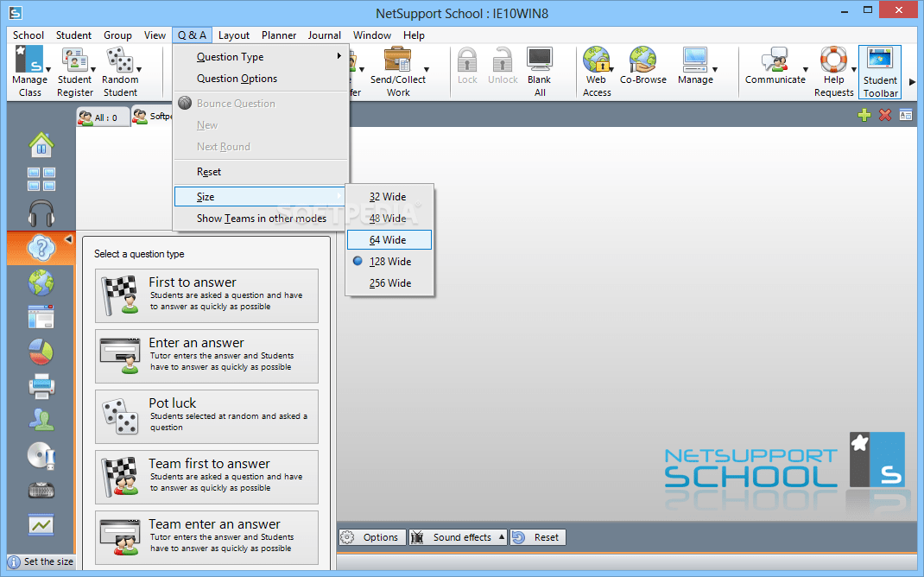Open the Group menu
Image resolution: width=924 pixels, height=577 pixels.
pyautogui.click(x=117, y=35)
